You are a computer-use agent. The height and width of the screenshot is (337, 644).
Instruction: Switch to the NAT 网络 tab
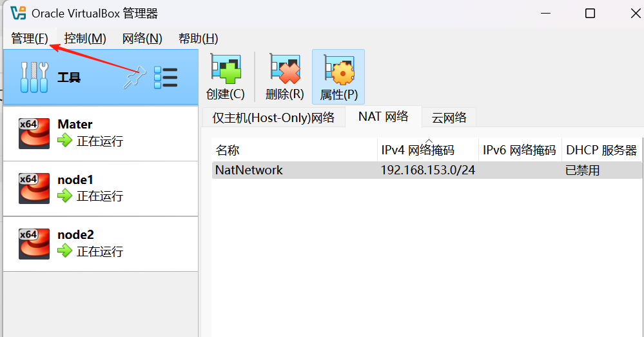click(x=384, y=116)
